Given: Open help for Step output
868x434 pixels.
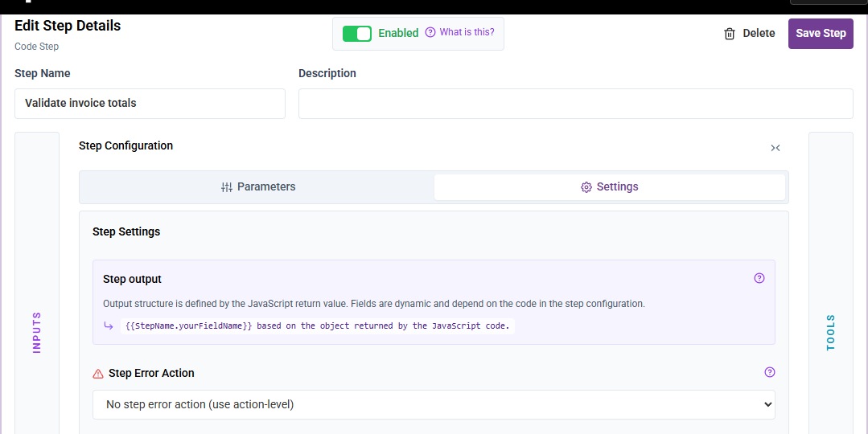Looking at the screenshot, I should click(759, 278).
